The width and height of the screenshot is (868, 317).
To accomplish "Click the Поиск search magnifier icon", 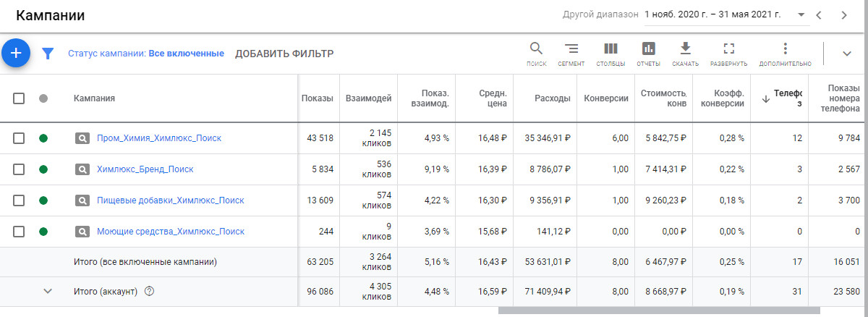I will pyautogui.click(x=536, y=49).
